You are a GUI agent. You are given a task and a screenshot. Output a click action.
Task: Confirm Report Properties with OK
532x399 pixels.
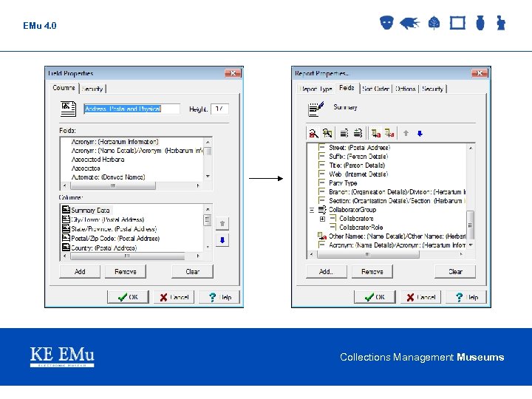[375, 297]
